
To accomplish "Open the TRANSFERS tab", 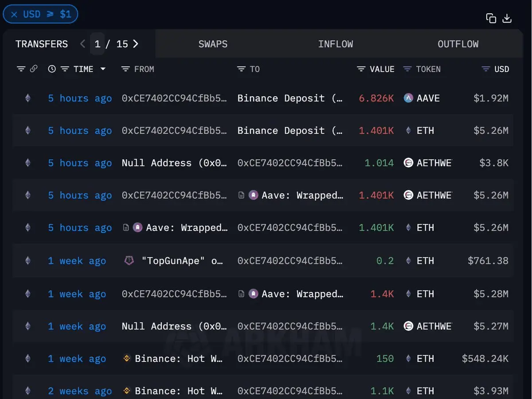I will (42, 44).
